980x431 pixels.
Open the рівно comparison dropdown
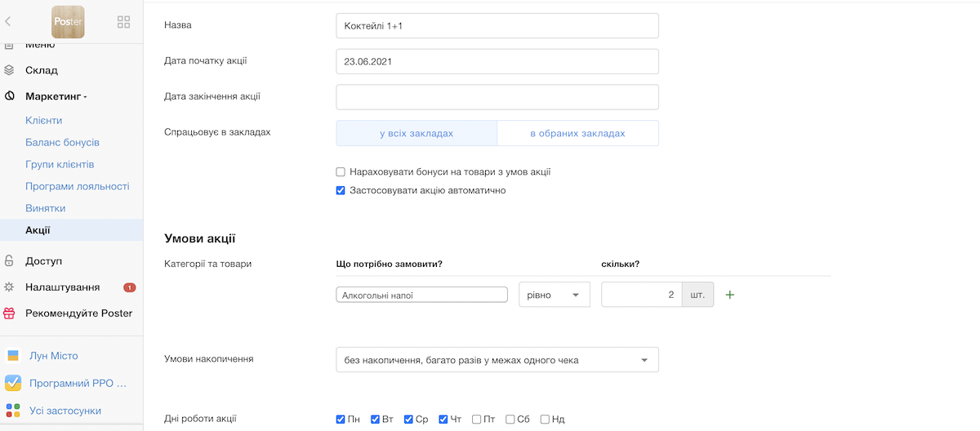coord(554,295)
